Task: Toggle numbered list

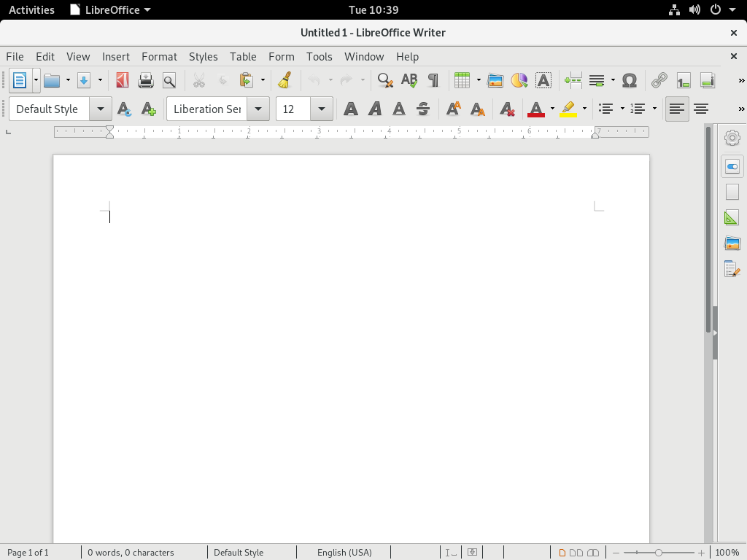Action: coord(638,109)
